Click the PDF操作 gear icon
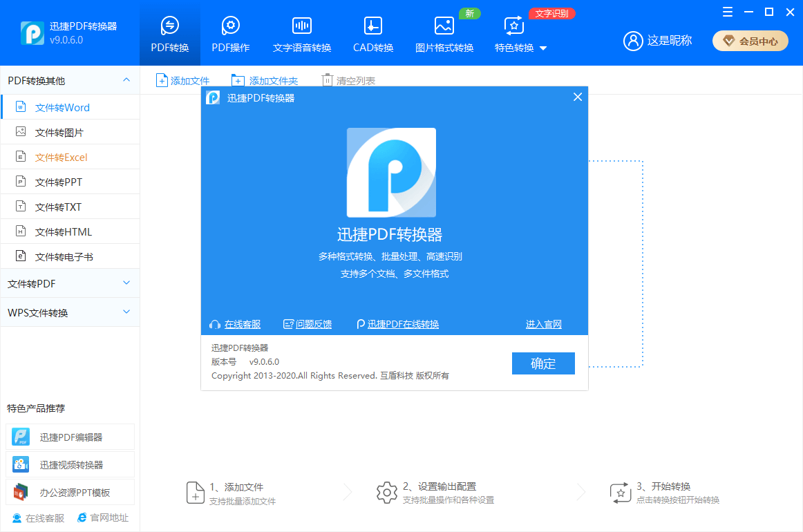This screenshot has height=532, width=803. coord(230,25)
